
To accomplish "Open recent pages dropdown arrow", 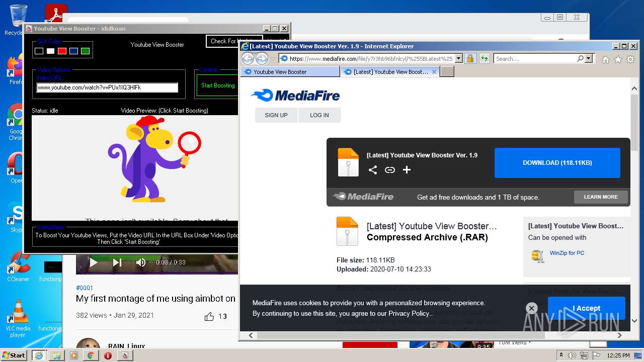I will (273, 59).
